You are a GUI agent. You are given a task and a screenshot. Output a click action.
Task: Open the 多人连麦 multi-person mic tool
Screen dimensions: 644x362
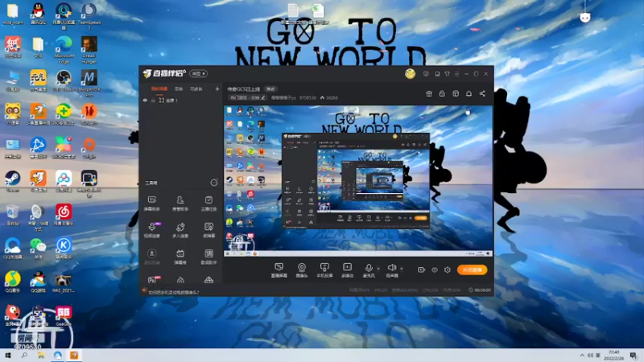coord(180,230)
